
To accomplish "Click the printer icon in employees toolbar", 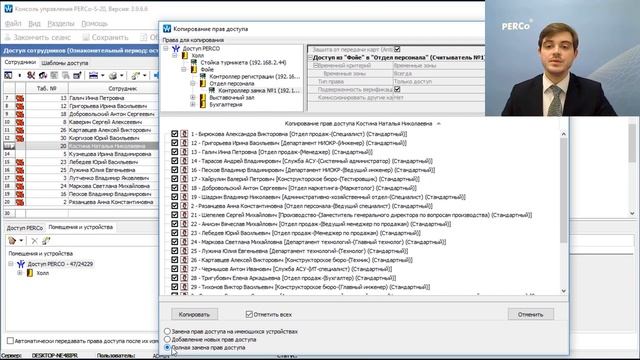I will pos(113,76).
